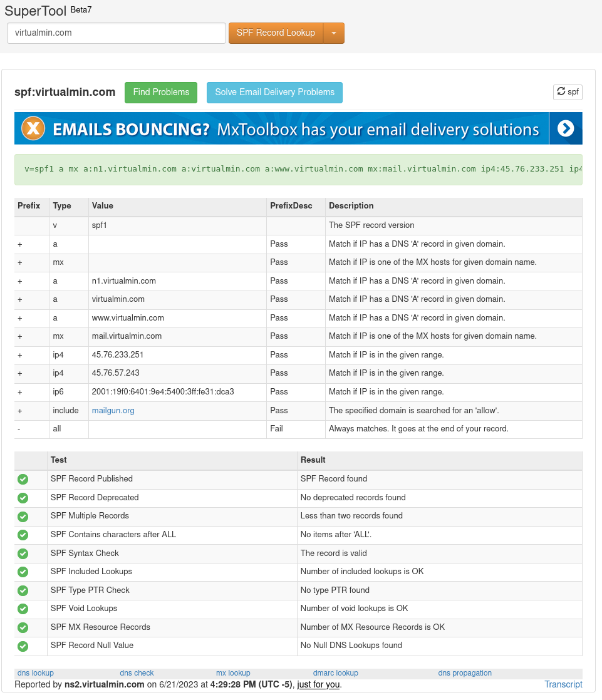602x700 pixels.
Task: Open the dmarc lookup link
Action: [x=335, y=672]
